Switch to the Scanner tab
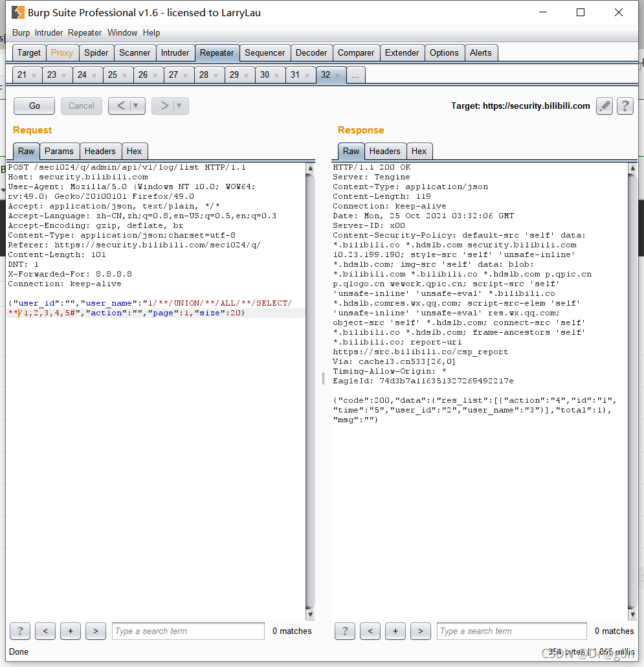Screen dimensions: 644x667 point(135,52)
